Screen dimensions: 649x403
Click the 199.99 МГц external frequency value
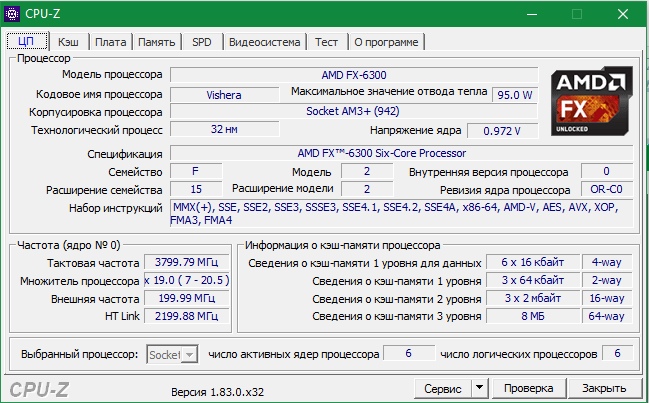(187, 298)
